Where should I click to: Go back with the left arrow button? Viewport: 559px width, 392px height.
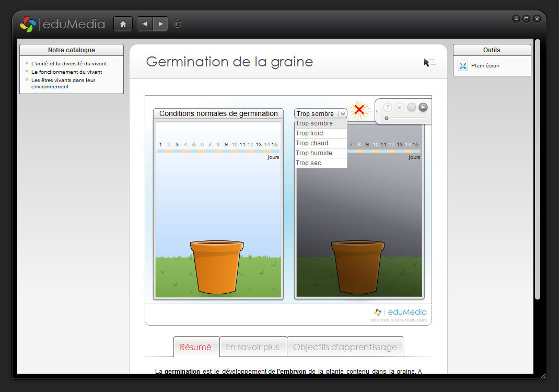click(x=145, y=24)
